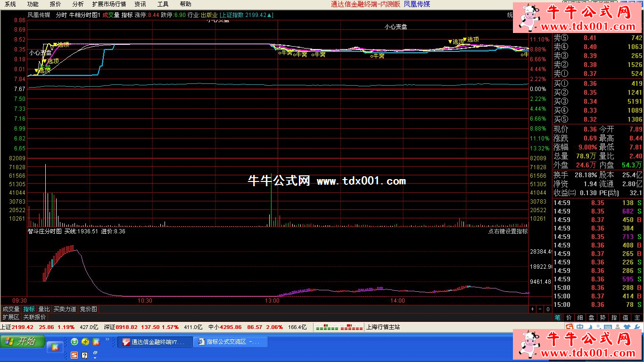Image resolution: width=644 pixels, height=362 pixels.
Task: Expand quick launch overflow chevron
Action: click(107, 339)
